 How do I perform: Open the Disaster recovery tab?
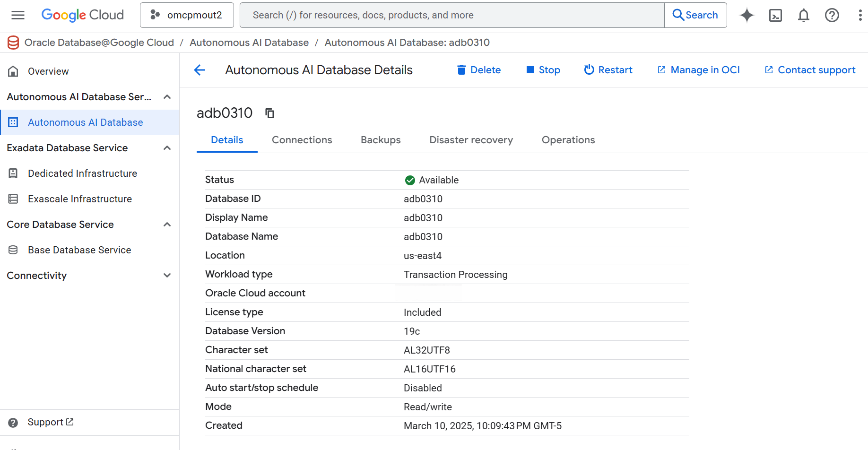(x=471, y=140)
